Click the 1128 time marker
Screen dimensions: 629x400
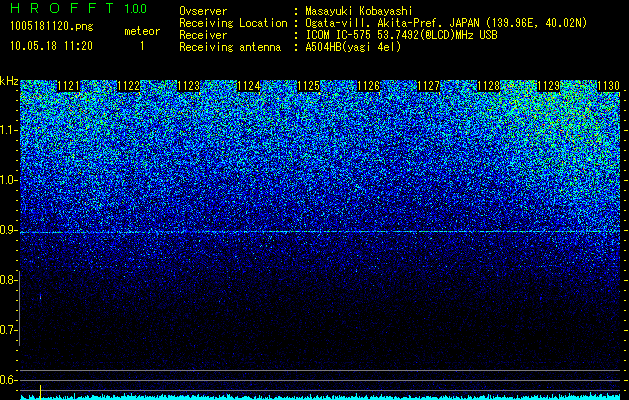pos(489,86)
